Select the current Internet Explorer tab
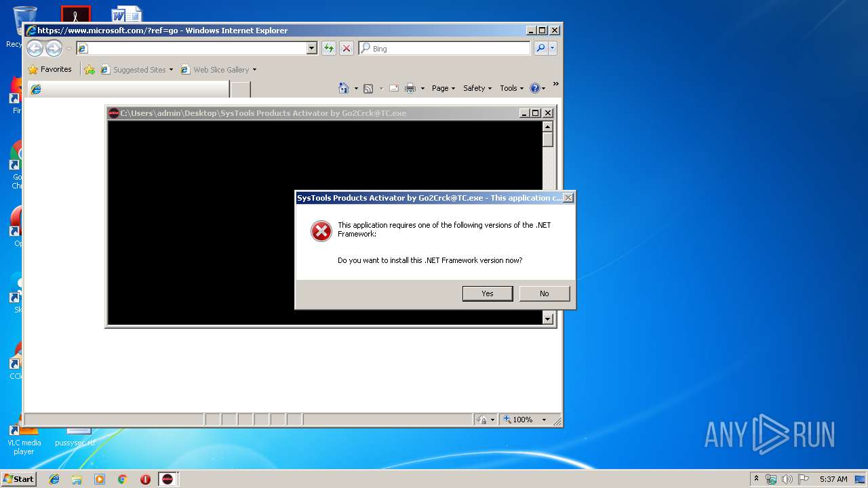The image size is (868, 488). 127,89
